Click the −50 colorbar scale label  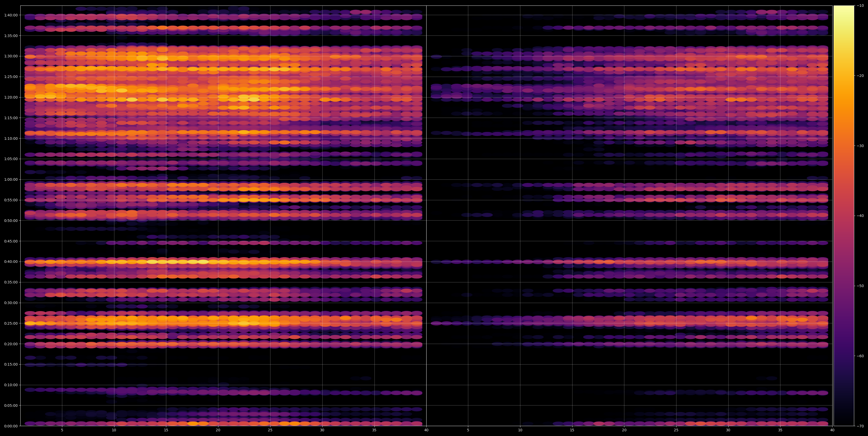860,286
